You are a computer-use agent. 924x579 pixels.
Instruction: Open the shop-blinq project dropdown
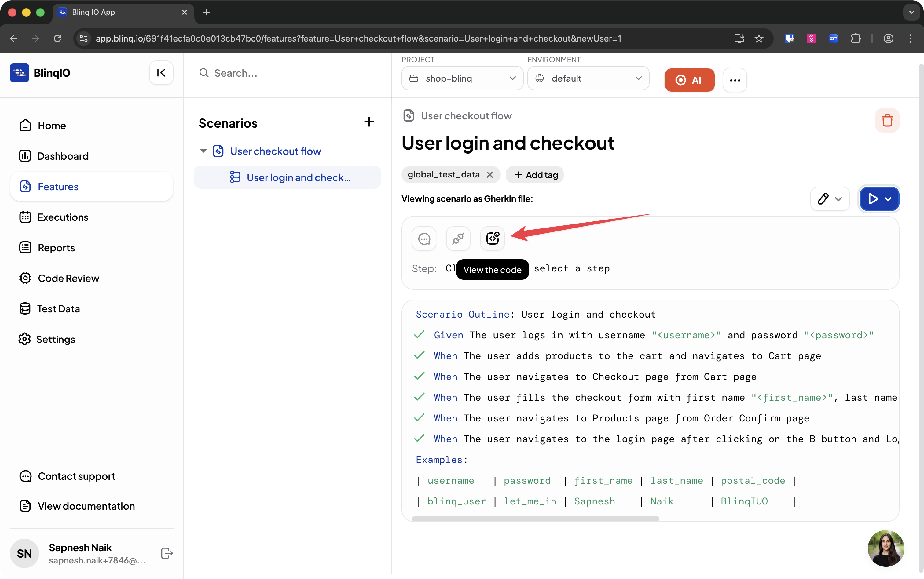tap(462, 78)
